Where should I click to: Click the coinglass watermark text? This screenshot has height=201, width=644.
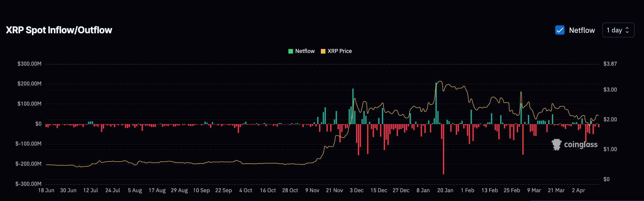(x=580, y=144)
